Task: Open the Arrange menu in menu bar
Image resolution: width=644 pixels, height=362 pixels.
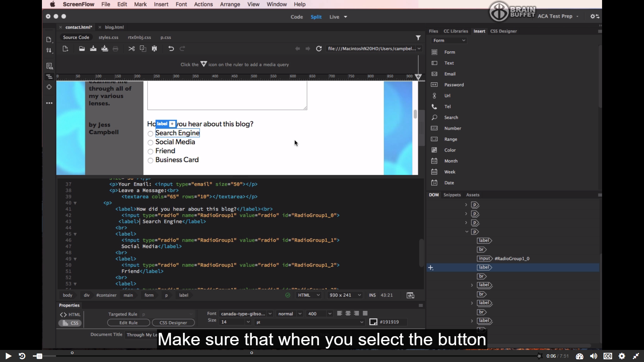Action: (x=230, y=4)
